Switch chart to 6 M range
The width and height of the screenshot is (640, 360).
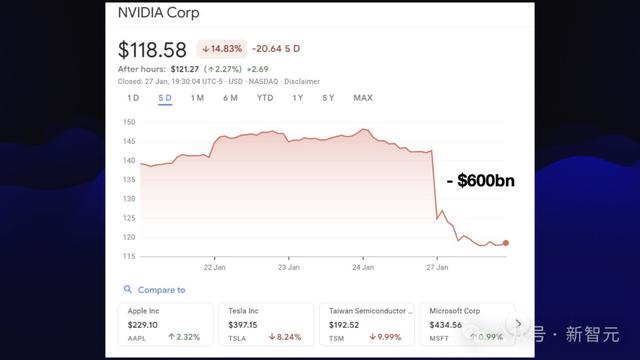(230, 98)
